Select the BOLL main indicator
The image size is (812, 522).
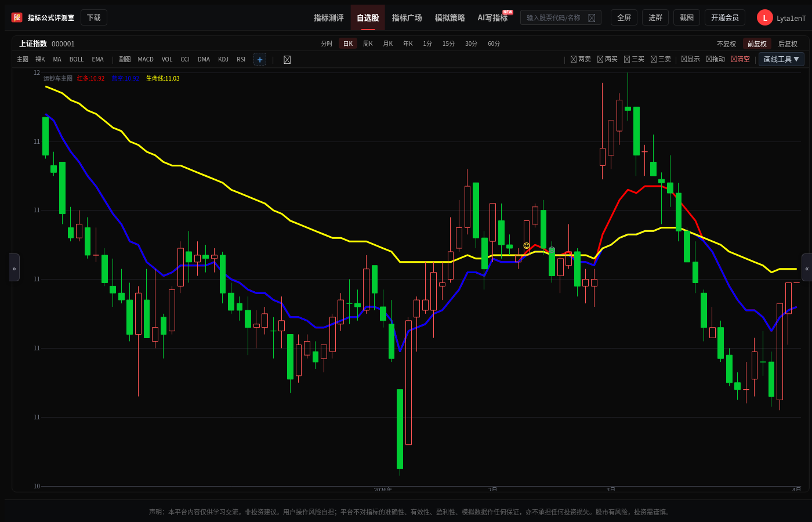[x=77, y=60]
